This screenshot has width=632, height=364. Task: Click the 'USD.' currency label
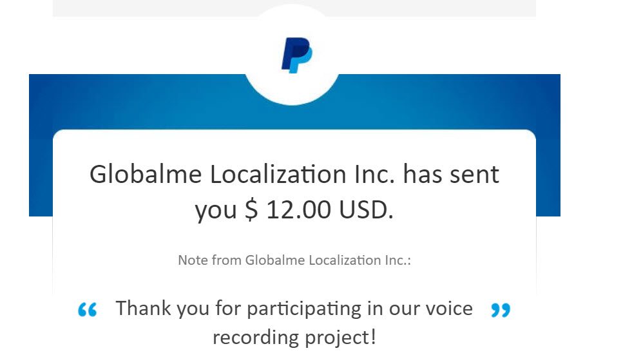[x=366, y=209]
